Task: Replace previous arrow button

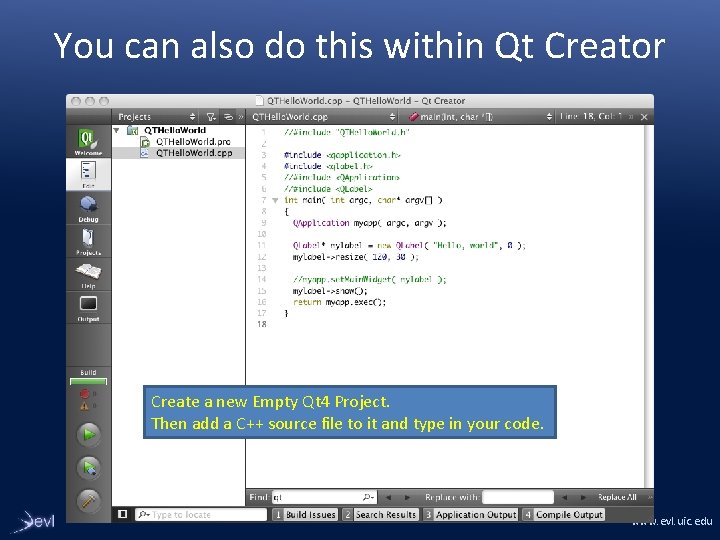Action: (564, 497)
